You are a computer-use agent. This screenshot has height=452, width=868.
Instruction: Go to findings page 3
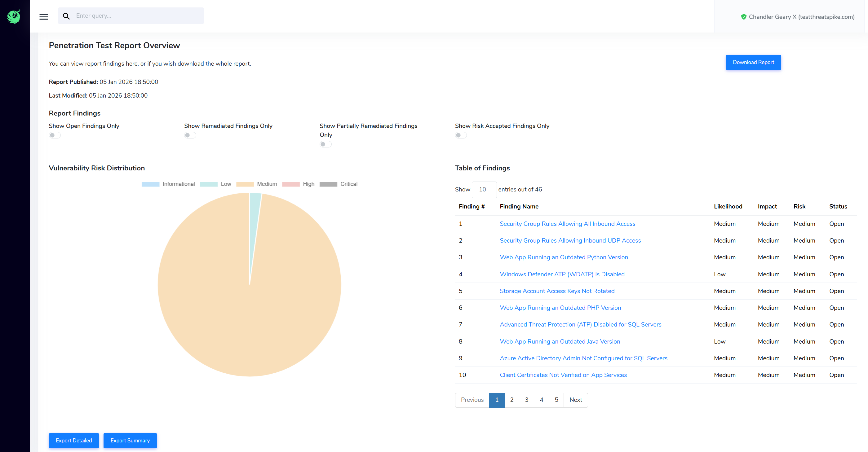click(526, 400)
